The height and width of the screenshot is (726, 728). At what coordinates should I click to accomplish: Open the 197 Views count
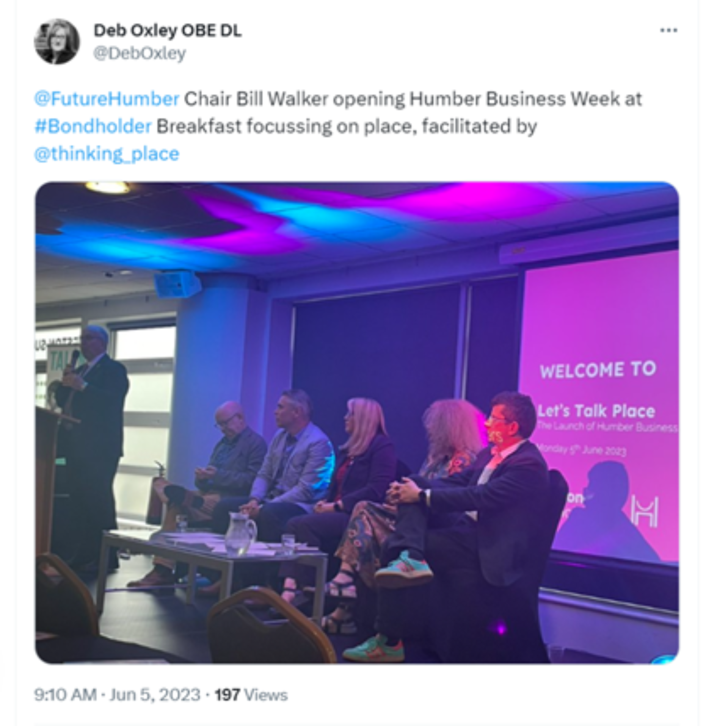point(251,695)
